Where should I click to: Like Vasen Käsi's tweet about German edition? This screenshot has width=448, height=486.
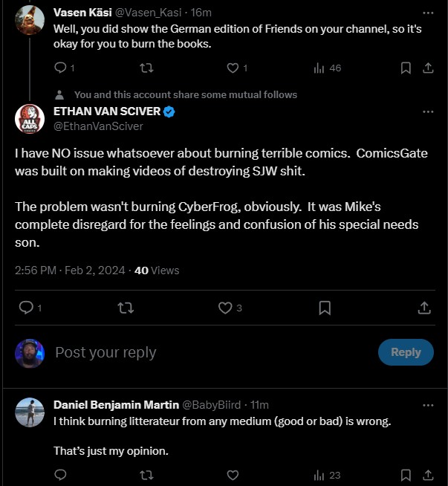[x=233, y=68]
